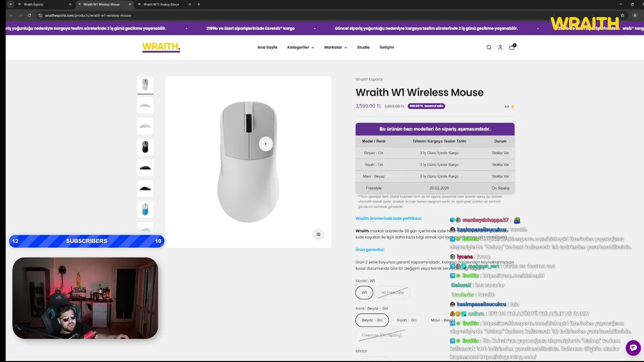
Task: Select second white mouse side thumbnail
Action: [x=145, y=105]
